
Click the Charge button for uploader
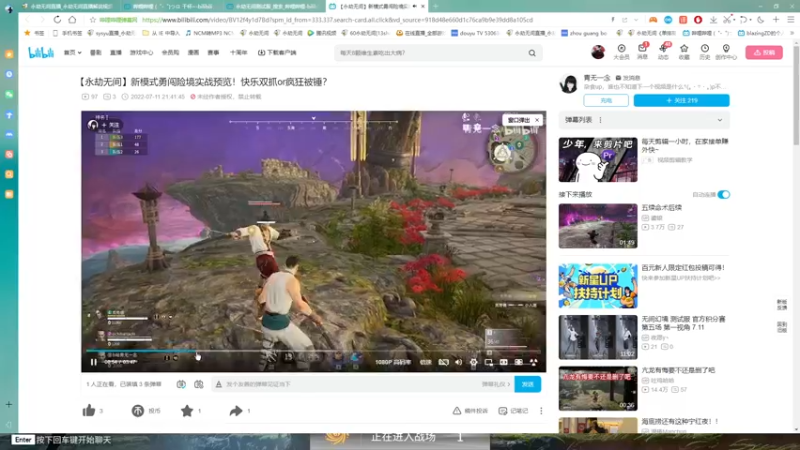point(606,101)
